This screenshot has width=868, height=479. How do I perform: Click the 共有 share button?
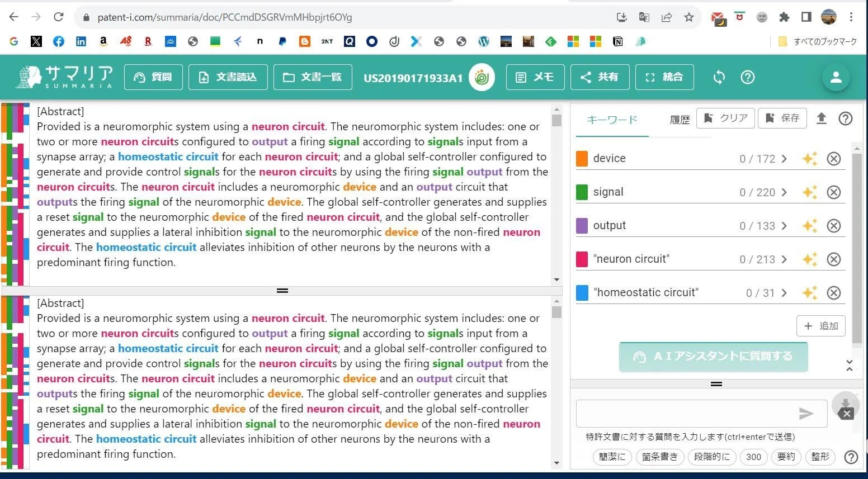coord(600,77)
